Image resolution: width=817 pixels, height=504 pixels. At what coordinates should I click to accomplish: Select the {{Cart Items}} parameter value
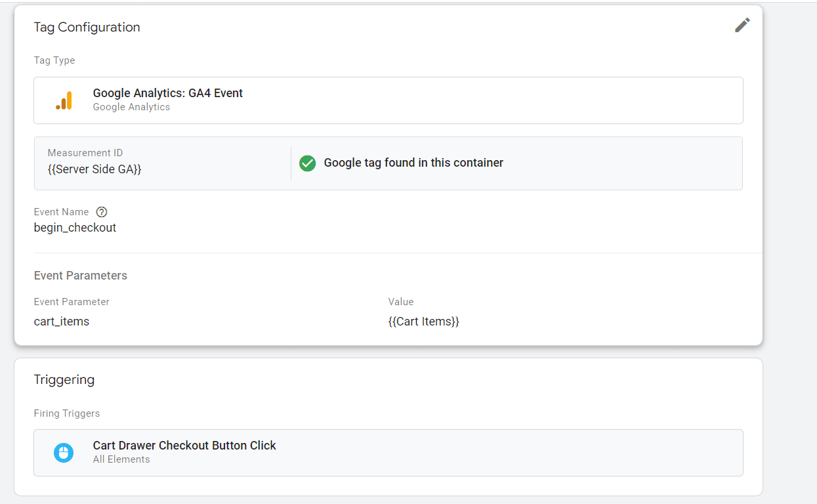[x=424, y=321]
